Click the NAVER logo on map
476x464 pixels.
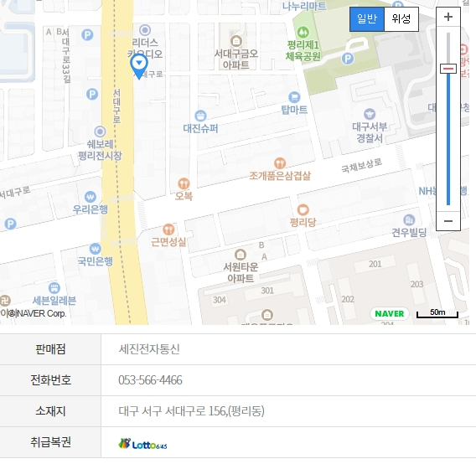[x=389, y=313]
